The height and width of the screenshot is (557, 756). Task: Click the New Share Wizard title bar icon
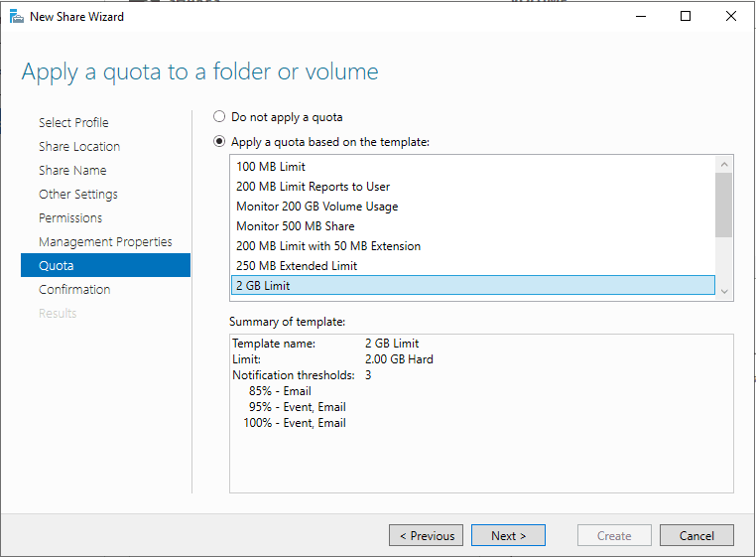point(16,16)
